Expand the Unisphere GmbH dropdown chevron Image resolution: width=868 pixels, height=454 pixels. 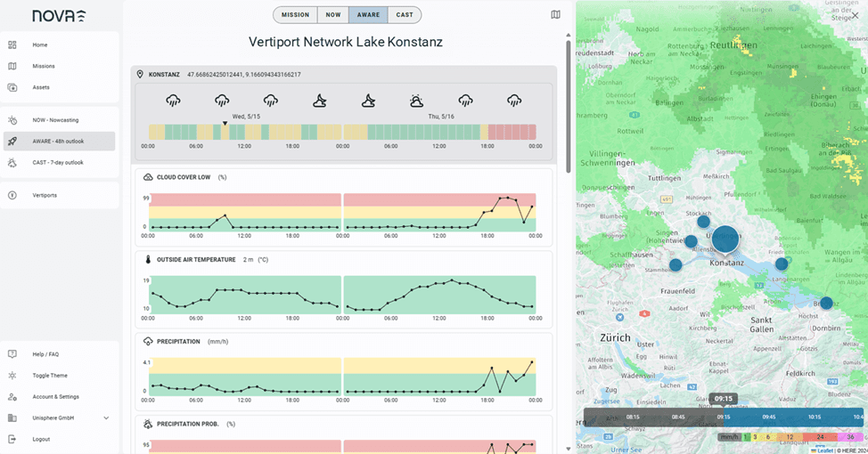pos(106,418)
